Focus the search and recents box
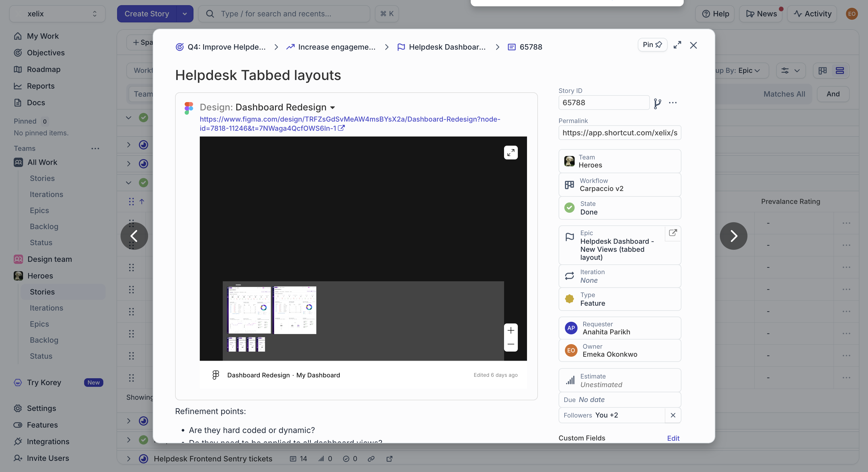This screenshot has width=868, height=472. pyautogui.click(x=284, y=14)
